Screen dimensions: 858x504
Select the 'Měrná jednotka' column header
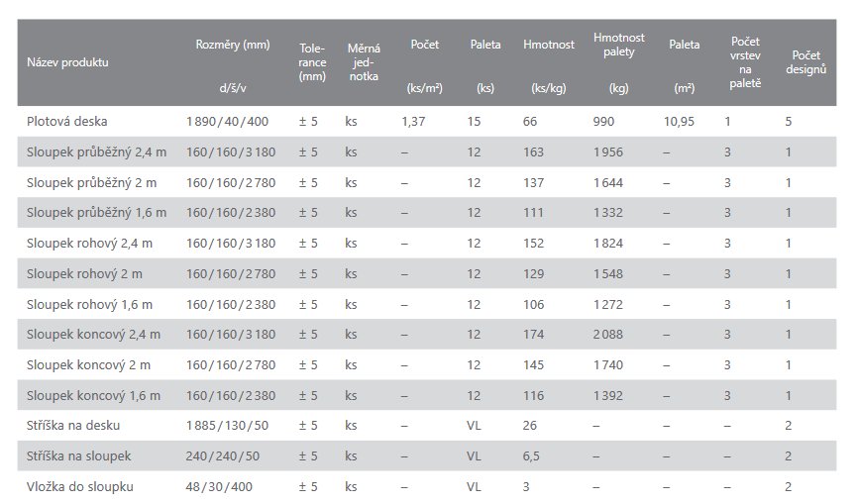pyautogui.click(x=364, y=62)
